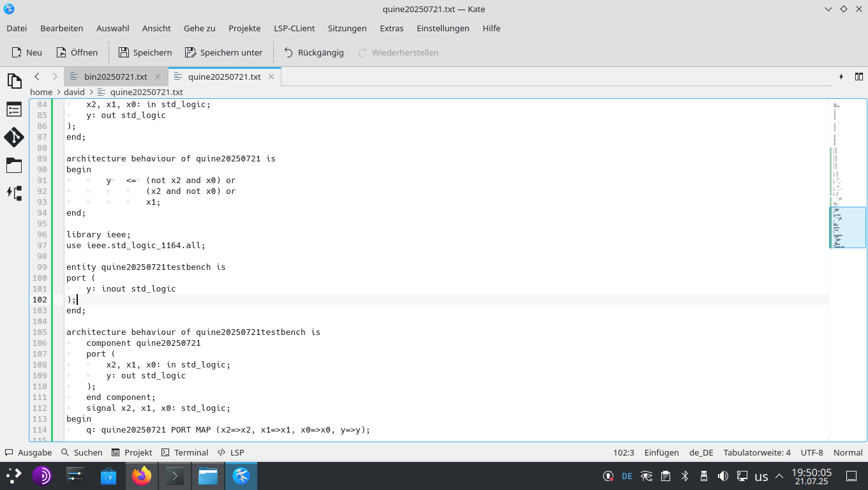Screen dimensions: 868x490
Task: Toggle the Terminal panel at the bottom
Action: pyautogui.click(x=184, y=452)
